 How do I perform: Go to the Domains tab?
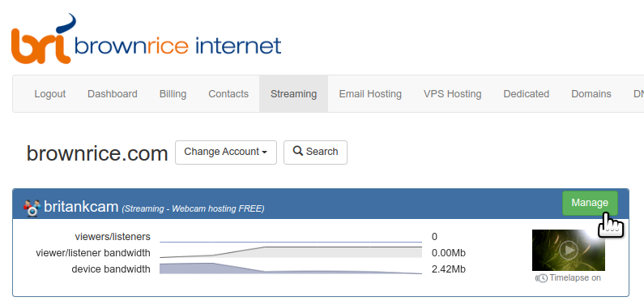[x=591, y=94]
